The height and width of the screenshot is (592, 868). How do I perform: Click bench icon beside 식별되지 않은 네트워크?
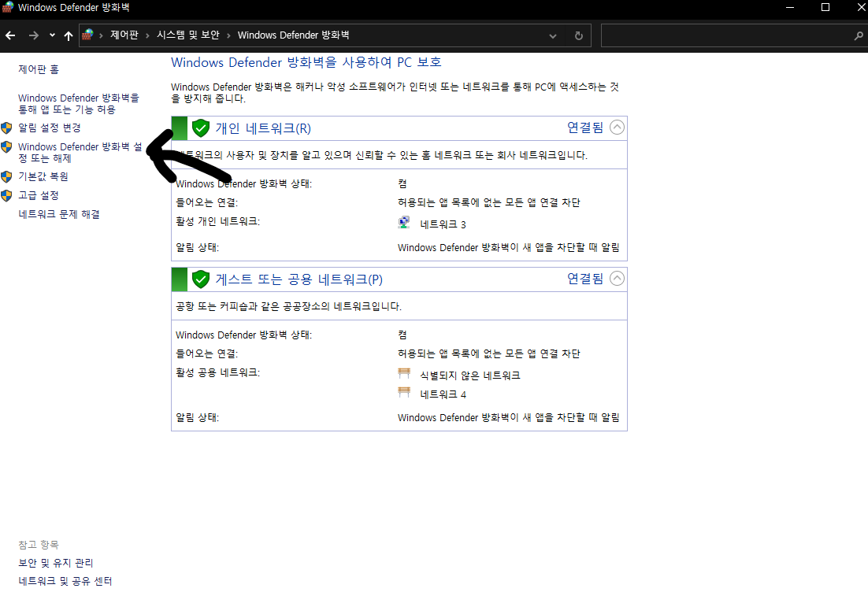(404, 373)
